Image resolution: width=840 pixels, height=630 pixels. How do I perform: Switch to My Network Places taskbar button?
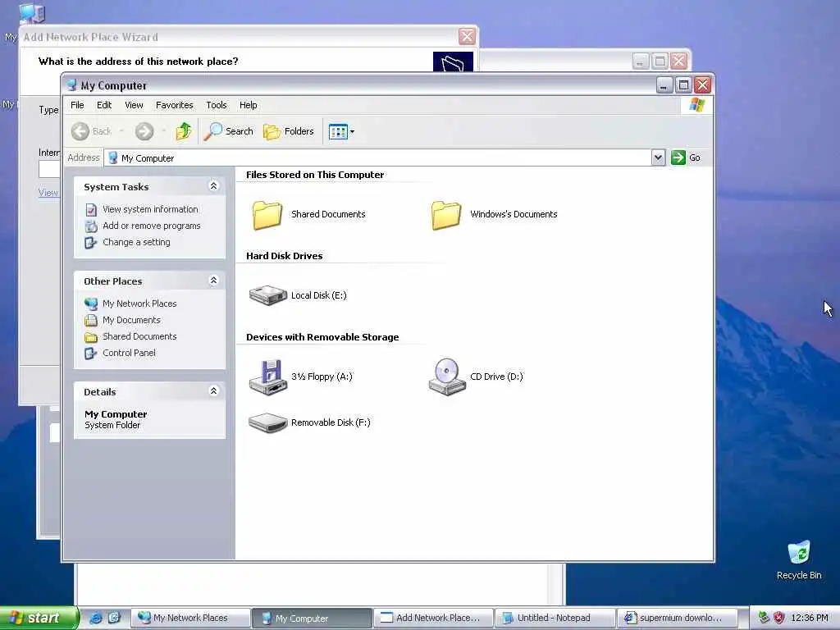pyautogui.click(x=190, y=619)
